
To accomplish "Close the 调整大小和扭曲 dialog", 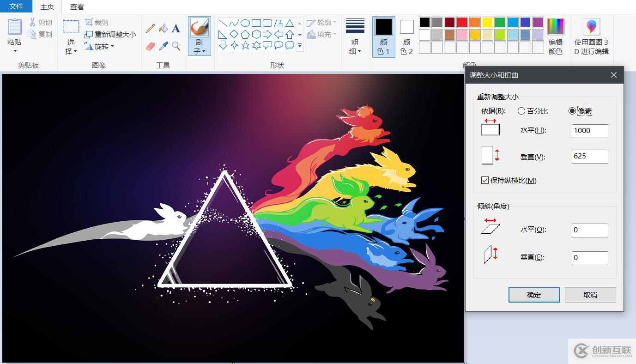I will click(x=614, y=75).
